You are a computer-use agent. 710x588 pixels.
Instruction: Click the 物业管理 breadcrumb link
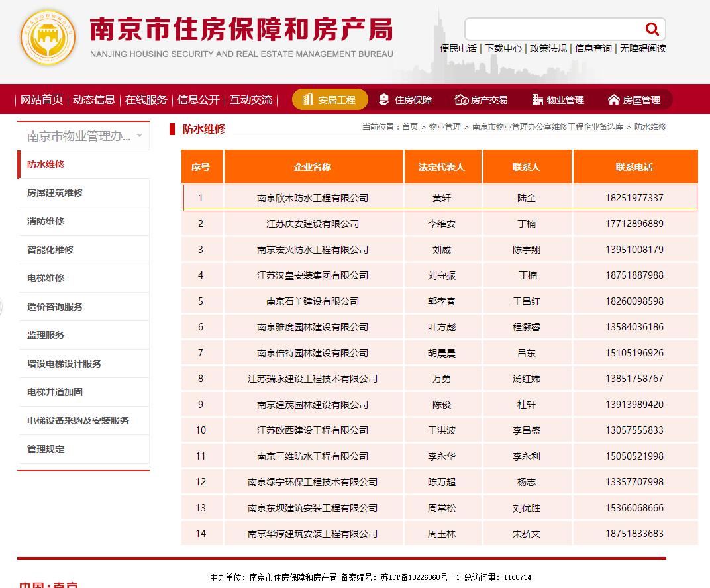tap(444, 127)
